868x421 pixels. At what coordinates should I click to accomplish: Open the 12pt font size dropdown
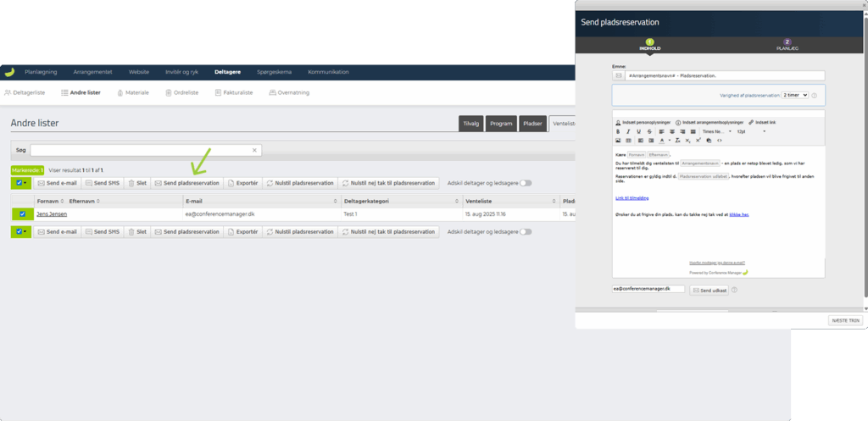pyautogui.click(x=752, y=131)
